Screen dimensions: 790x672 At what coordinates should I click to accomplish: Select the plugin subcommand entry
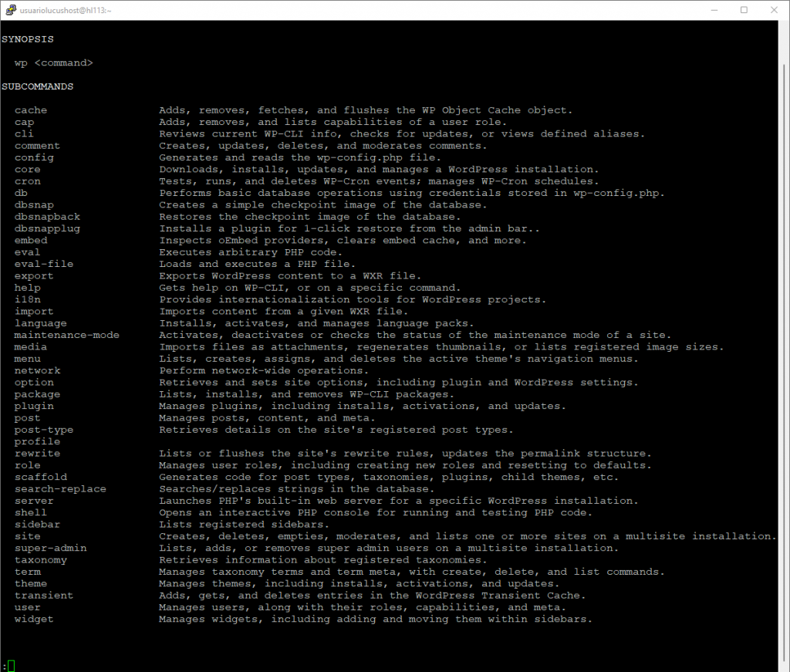[33, 405]
